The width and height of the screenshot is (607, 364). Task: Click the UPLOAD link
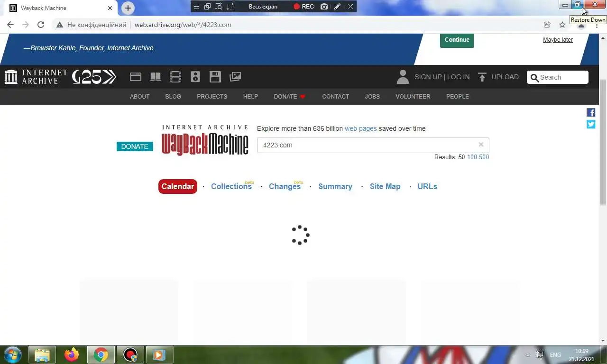(505, 77)
